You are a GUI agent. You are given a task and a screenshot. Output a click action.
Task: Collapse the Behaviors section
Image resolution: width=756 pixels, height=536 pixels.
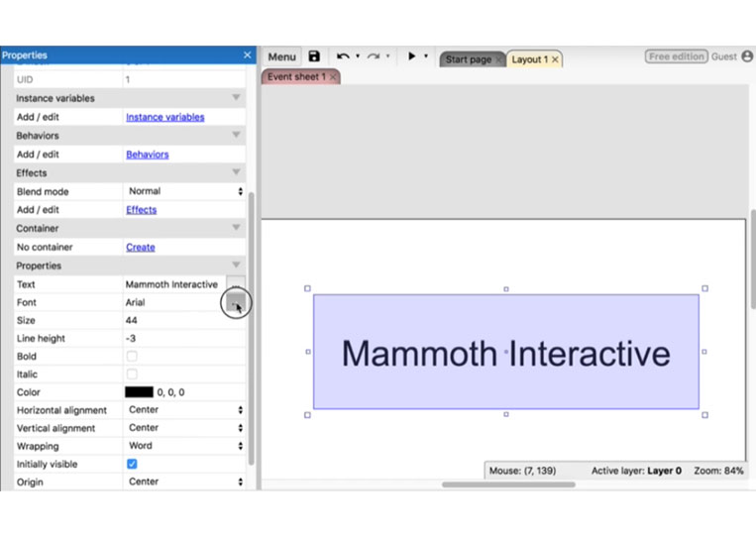(236, 135)
